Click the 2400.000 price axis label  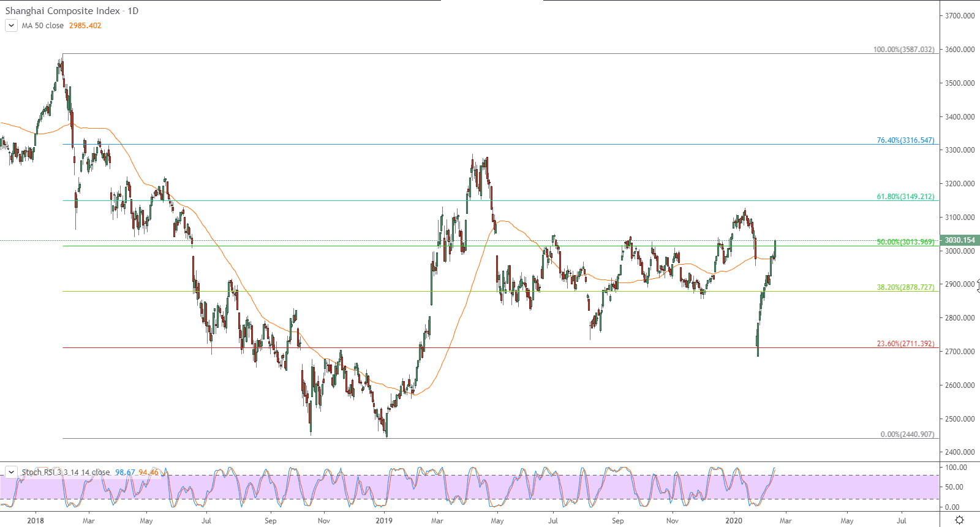(x=960, y=452)
